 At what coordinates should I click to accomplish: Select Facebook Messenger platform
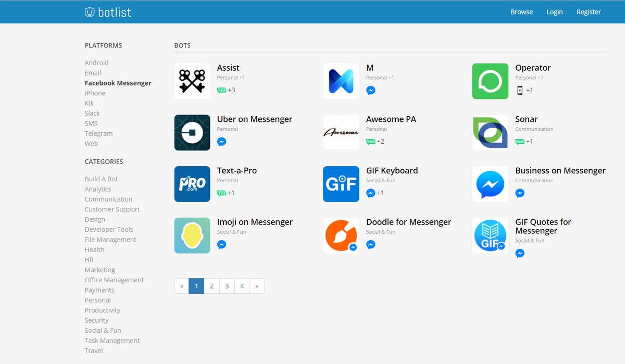point(118,83)
